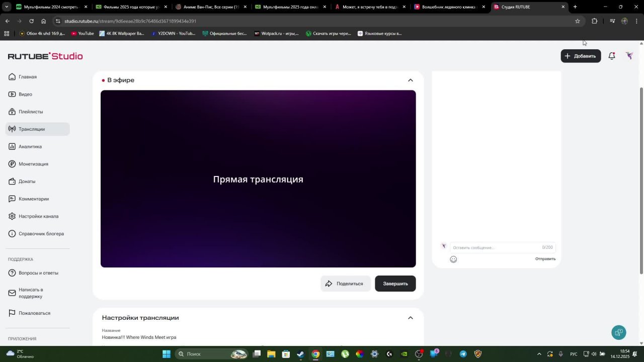Click the RUTUBE Studio logo
This screenshot has height=362, width=644.
point(45,56)
